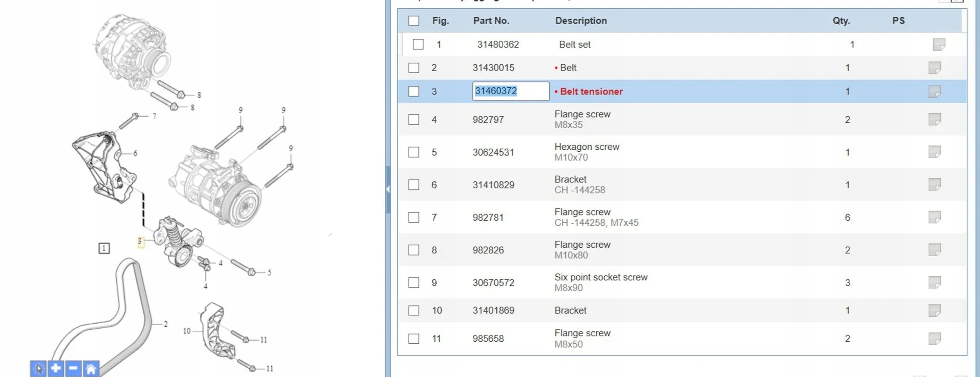This screenshot has width=980, height=377.
Task: Click callout 7 in the diagram
Action: click(x=154, y=116)
